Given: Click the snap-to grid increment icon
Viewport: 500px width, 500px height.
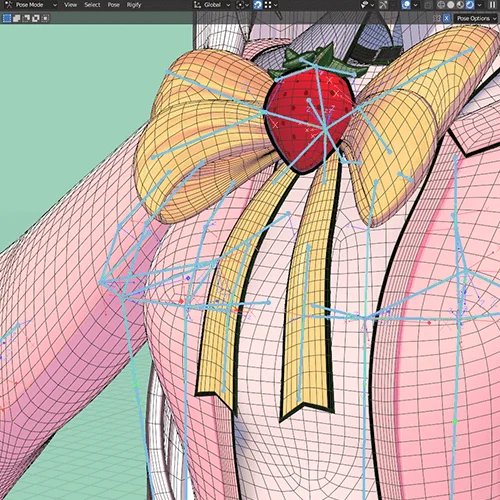Looking at the screenshot, I should pyautogui.click(x=268, y=5).
